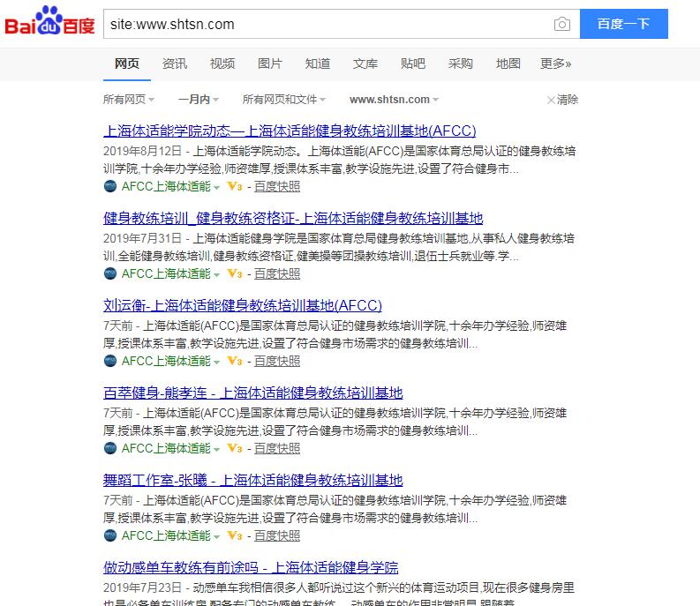700x606 pixels.
Task: Switch to the 采购 tab
Action: point(460,64)
